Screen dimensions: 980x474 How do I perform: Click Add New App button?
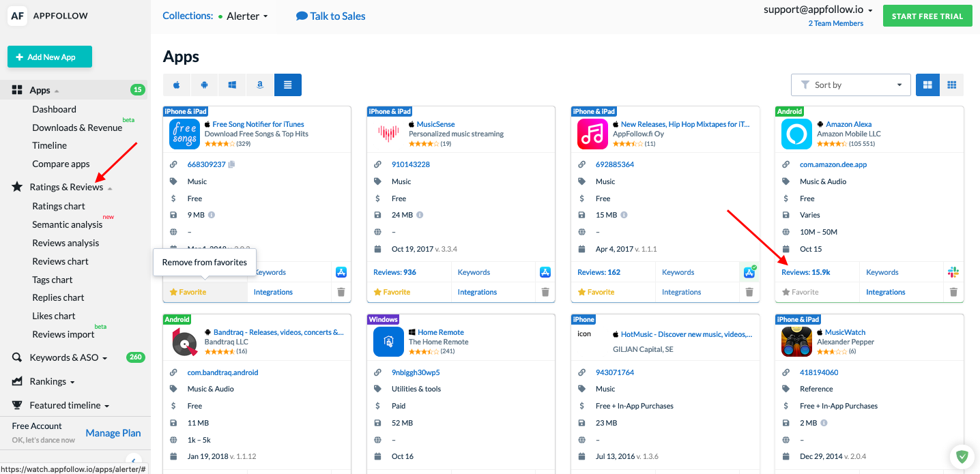[50, 57]
